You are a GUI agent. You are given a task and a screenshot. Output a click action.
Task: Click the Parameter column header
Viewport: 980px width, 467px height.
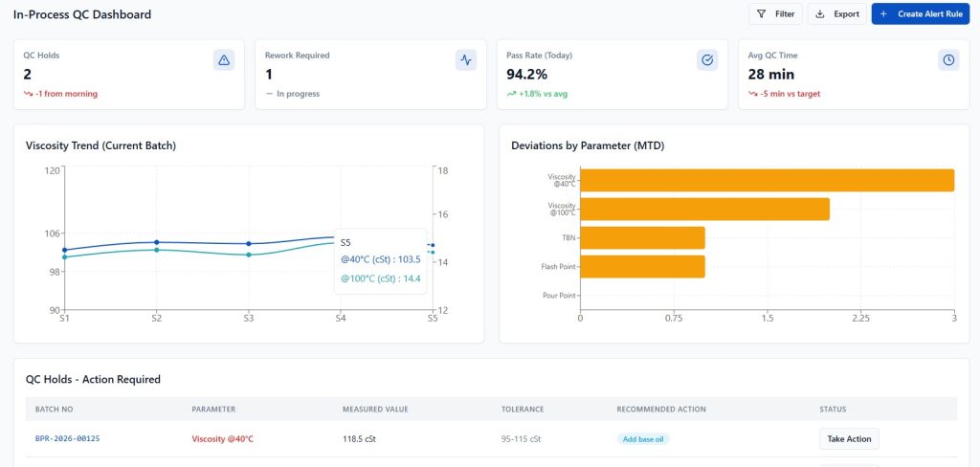point(214,409)
